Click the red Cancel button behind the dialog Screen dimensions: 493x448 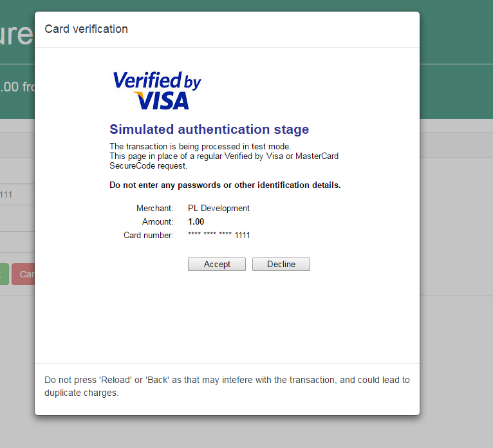23,274
